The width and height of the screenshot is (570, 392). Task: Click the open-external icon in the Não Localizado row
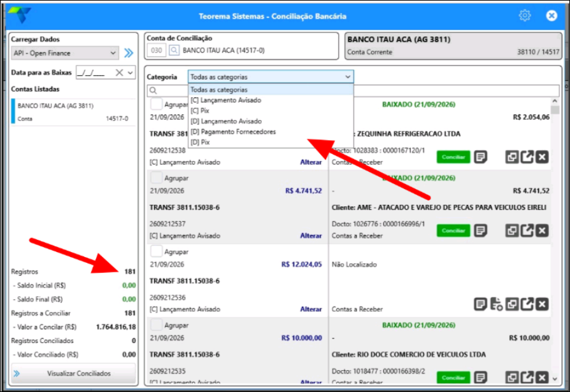pos(527,304)
